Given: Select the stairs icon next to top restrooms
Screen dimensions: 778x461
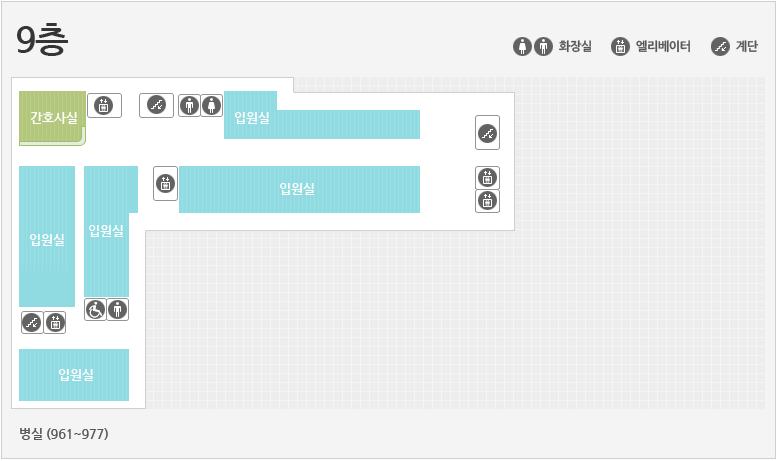Looking at the screenshot, I should click(x=156, y=105).
